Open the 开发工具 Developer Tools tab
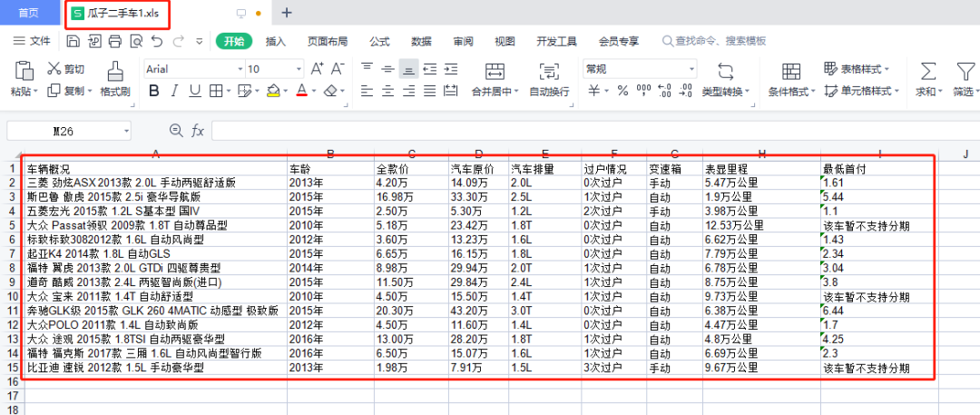The height and width of the screenshot is (415, 980). pyautogui.click(x=557, y=41)
